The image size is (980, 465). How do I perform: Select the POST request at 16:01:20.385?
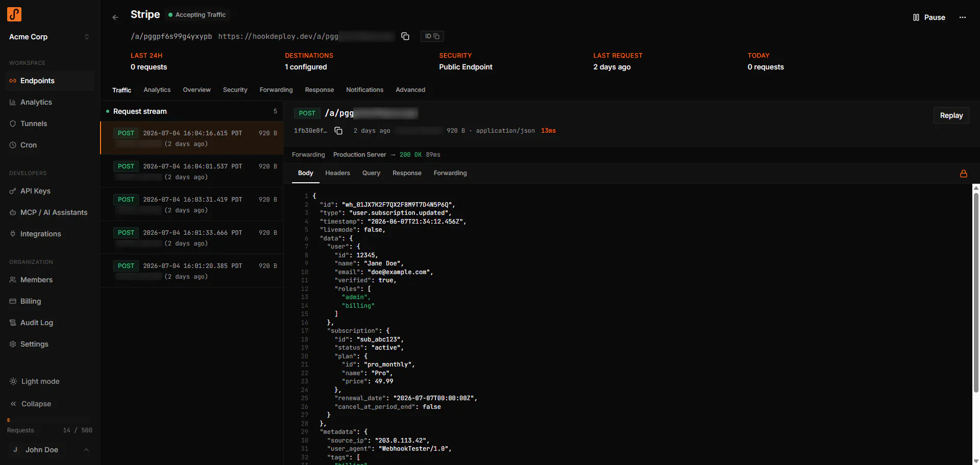192,271
